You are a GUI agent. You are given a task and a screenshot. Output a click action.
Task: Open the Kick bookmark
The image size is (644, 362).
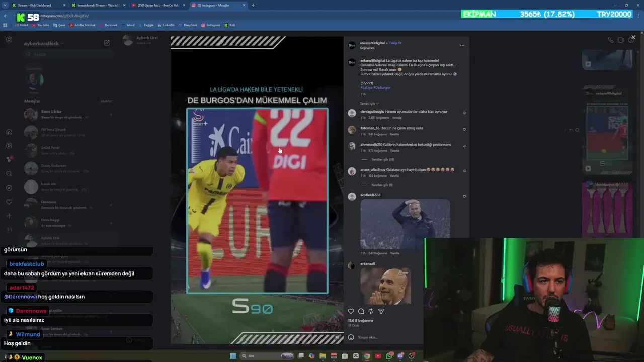coord(230,25)
